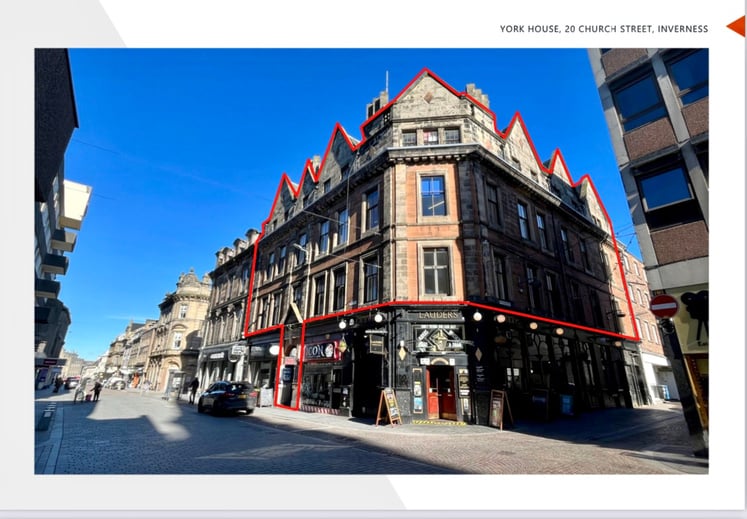Click the A-frame signboard right of pub entrance
This screenshot has height=519, width=747.
pos(497,408)
